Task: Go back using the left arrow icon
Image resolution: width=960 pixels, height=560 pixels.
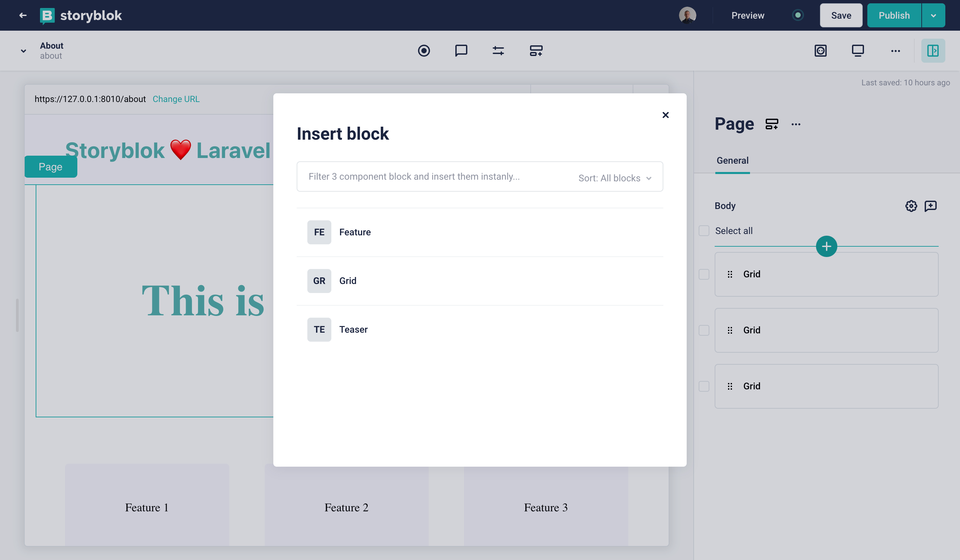Action: click(x=23, y=15)
